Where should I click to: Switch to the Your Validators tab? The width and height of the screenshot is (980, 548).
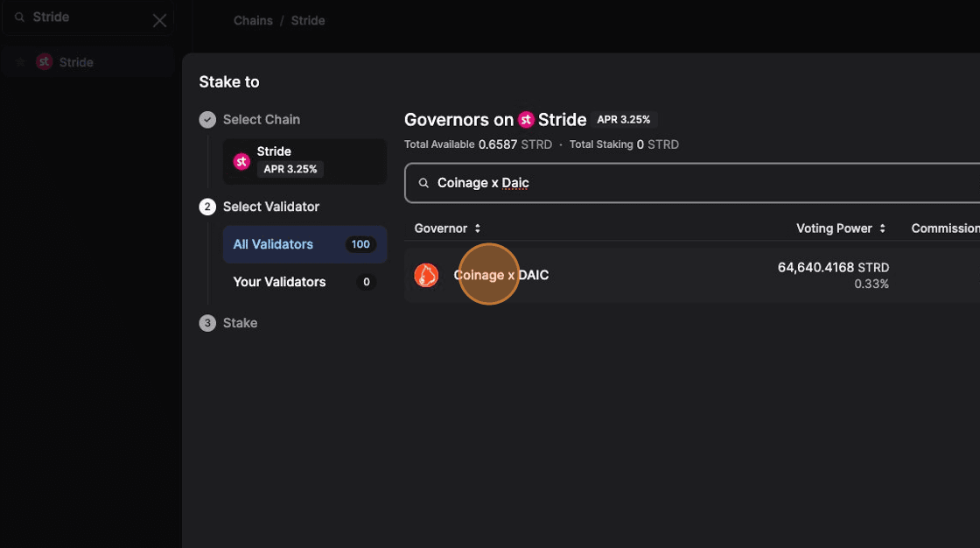pyautogui.click(x=279, y=282)
